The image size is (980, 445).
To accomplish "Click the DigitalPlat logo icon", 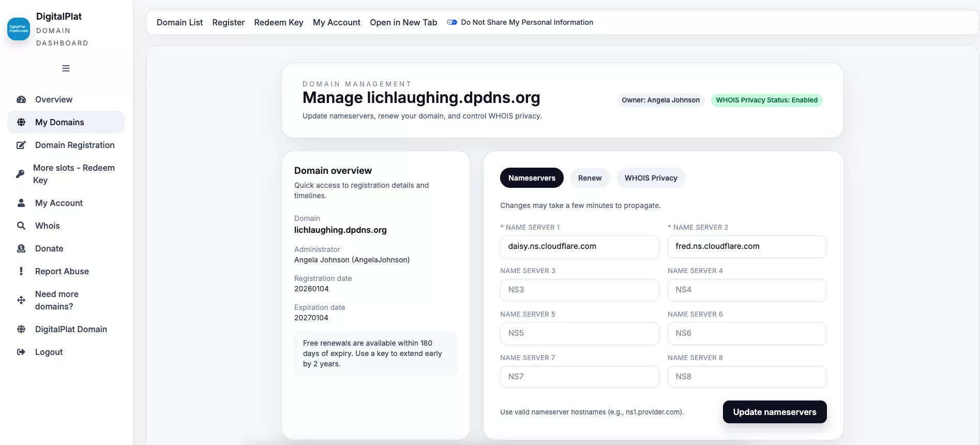I will pos(19,29).
